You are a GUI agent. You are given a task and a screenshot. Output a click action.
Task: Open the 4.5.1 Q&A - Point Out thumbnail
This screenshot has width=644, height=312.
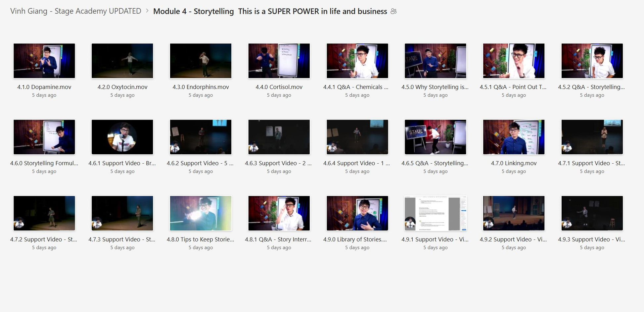(x=514, y=61)
